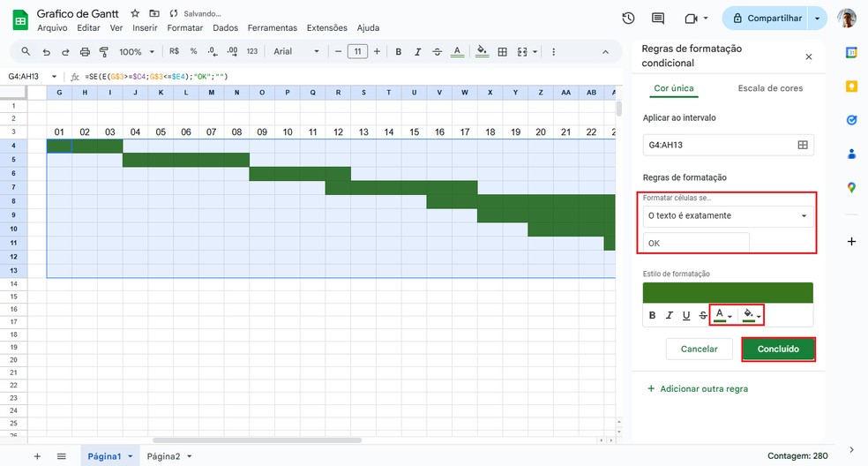Open the Extensões menu
The image size is (868, 466).
(327, 27)
